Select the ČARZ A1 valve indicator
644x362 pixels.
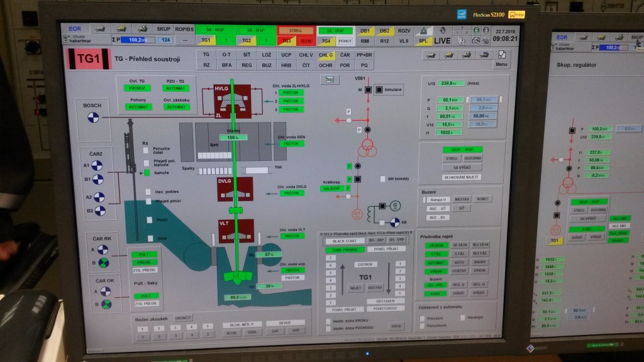tap(97, 165)
